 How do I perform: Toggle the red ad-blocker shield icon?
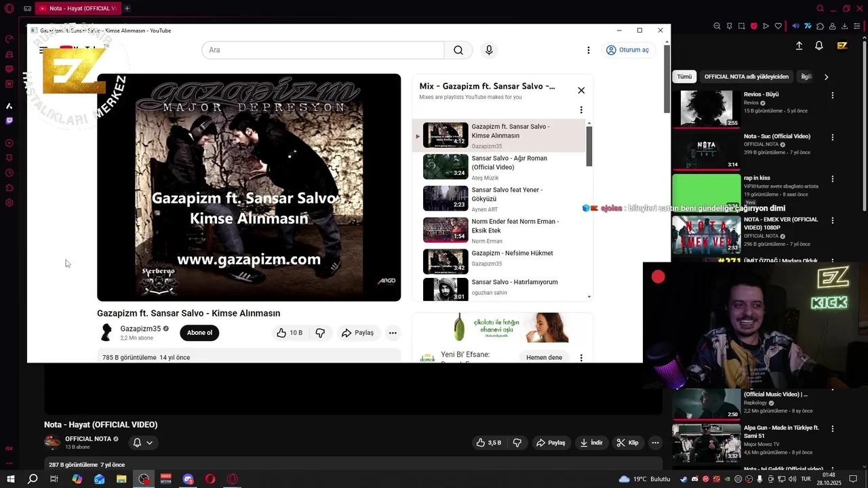(x=753, y=26)
